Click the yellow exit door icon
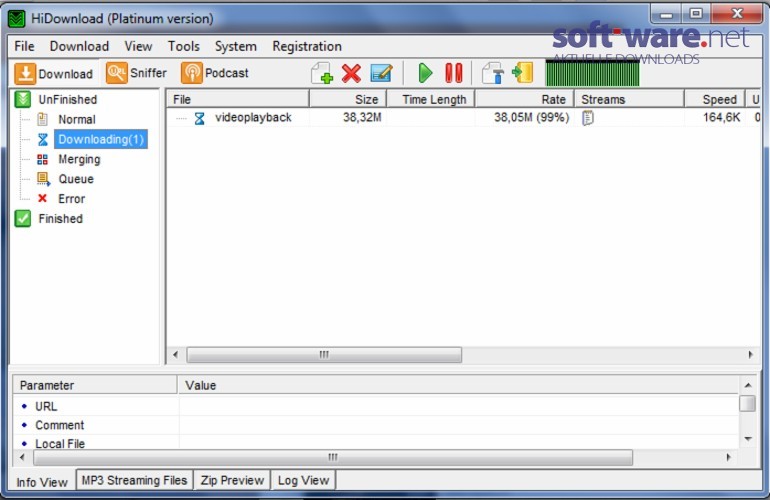 [x=522, y=73]
